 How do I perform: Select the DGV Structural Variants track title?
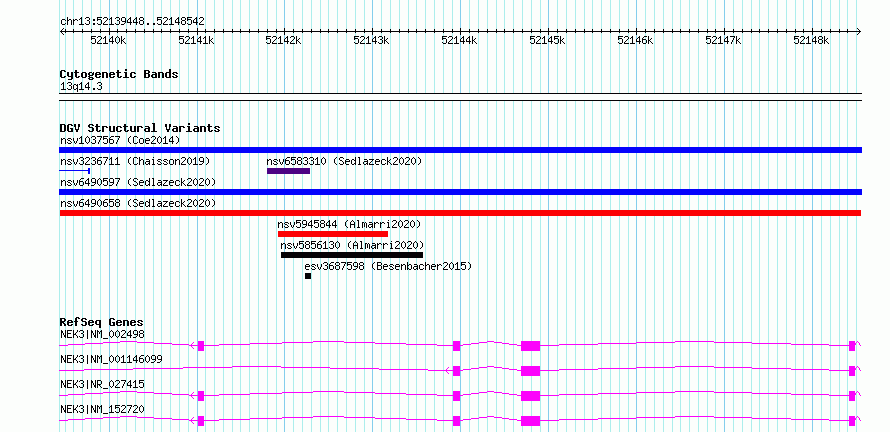click(140, 128)
